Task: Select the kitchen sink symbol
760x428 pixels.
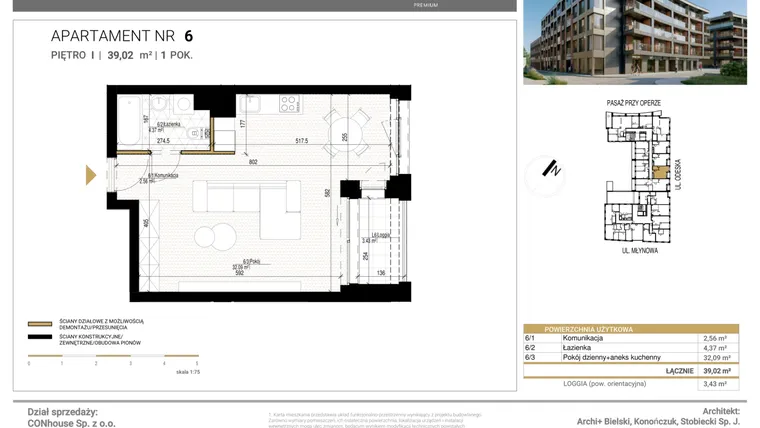Action: [250, 103]
